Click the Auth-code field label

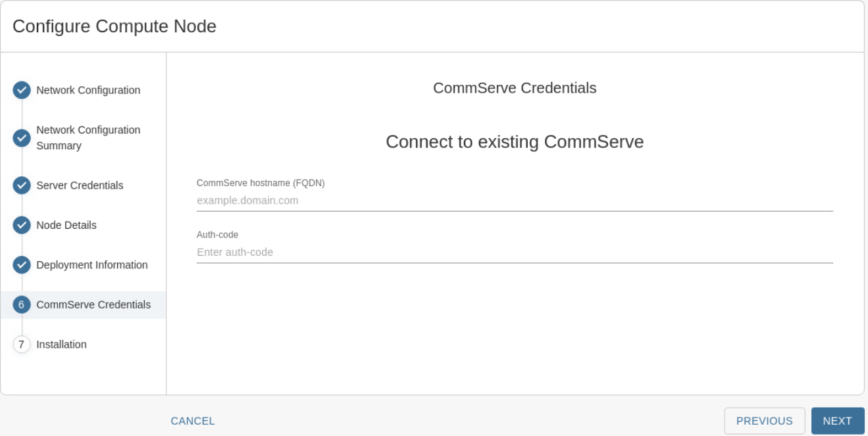pos(217,235)
